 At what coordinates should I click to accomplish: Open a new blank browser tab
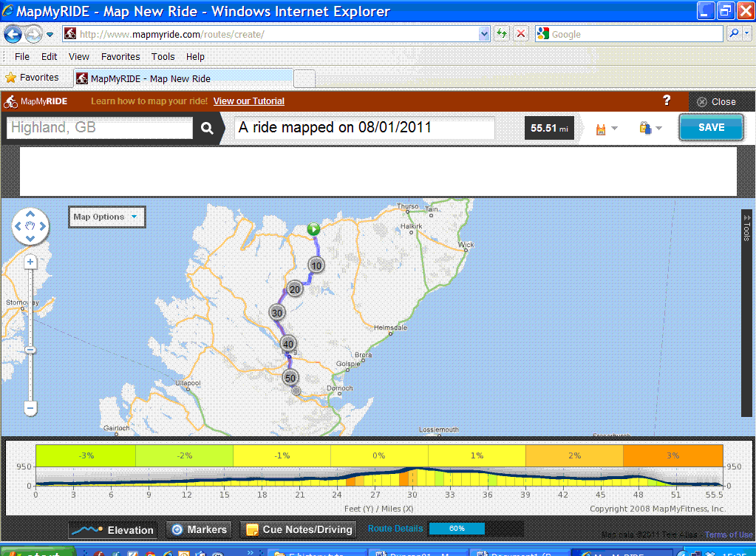[x=304, y=78]
